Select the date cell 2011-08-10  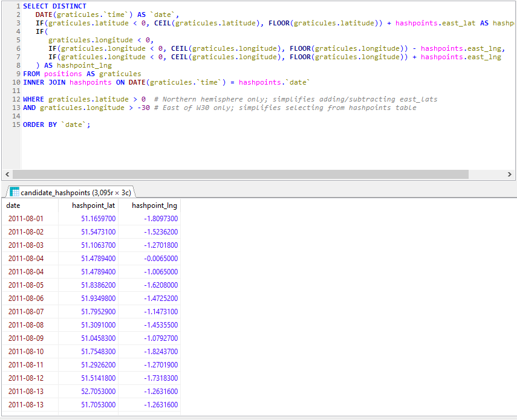pos(26,352)
